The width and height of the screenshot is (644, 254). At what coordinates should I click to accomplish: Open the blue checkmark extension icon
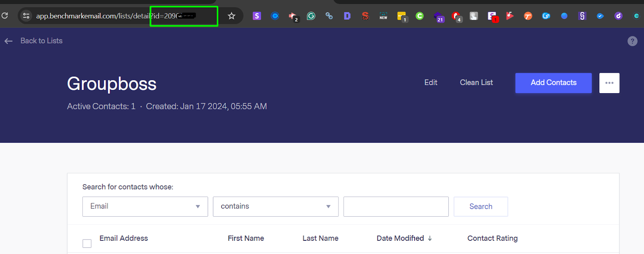600,16
